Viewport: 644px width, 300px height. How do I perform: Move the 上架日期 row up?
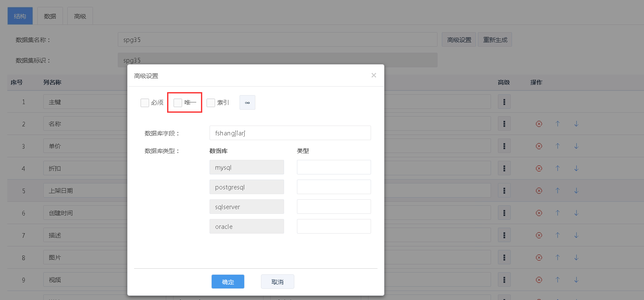(557, 191)
